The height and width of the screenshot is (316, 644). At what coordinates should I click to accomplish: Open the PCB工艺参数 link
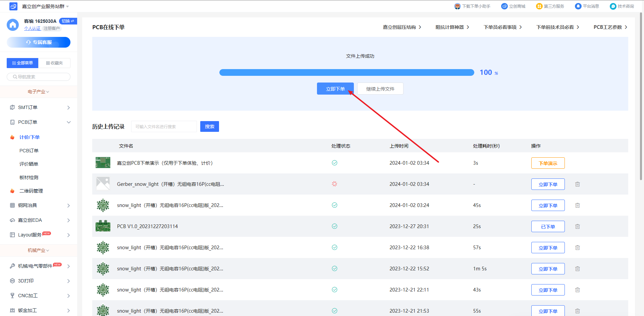click(x=610, y=27)
